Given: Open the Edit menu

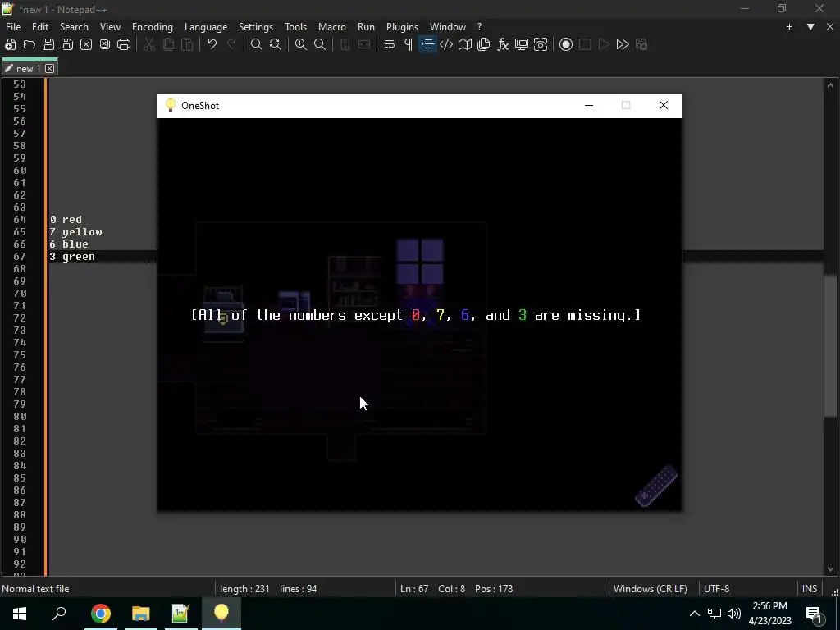Looking at the screenshot, I should pos(40,27).
